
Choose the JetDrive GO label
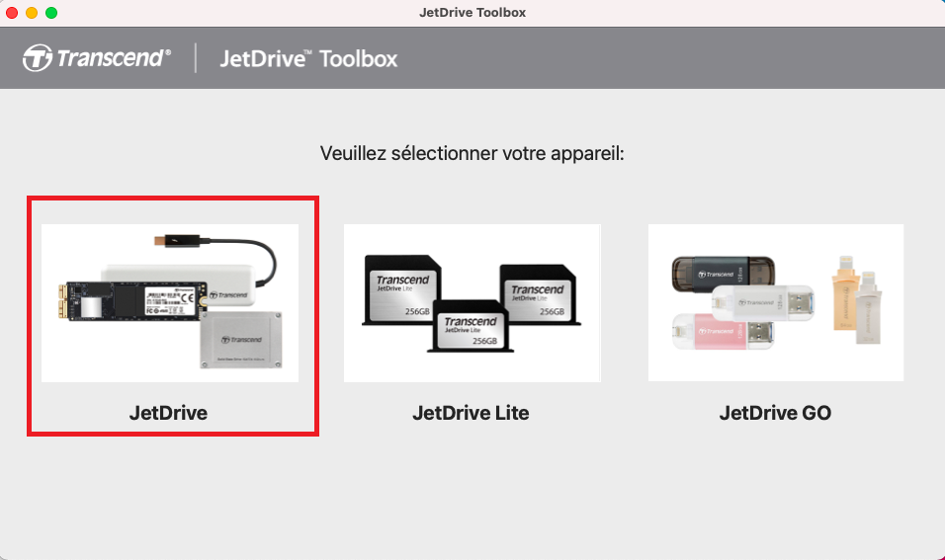coord(775,413)
